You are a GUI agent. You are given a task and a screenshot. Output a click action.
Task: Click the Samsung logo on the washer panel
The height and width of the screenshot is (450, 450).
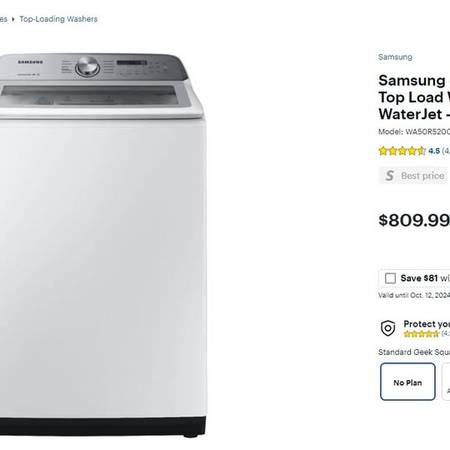pos(30,62)
